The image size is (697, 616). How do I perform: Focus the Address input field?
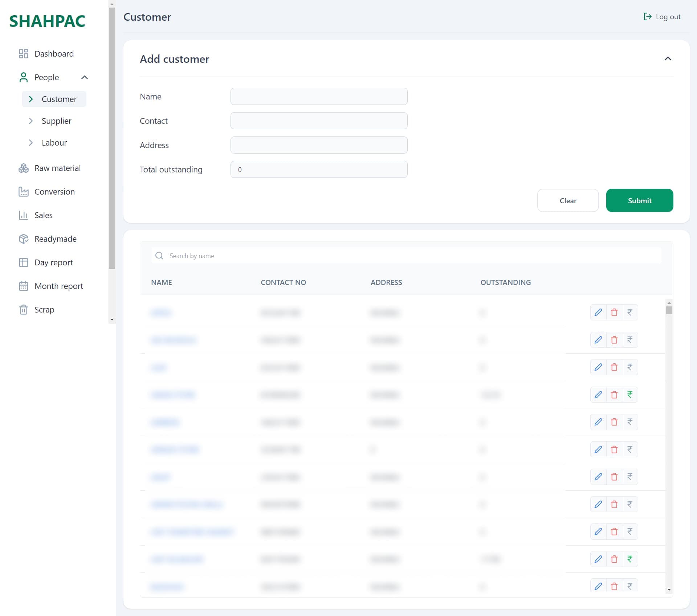point(319,145)
